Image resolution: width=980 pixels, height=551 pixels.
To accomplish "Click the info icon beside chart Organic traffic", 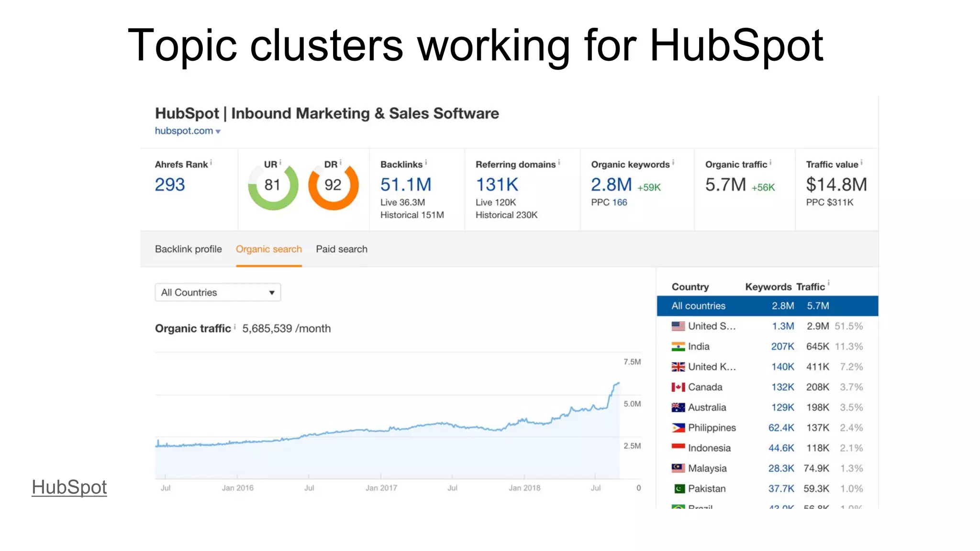I will pos(235,327).
